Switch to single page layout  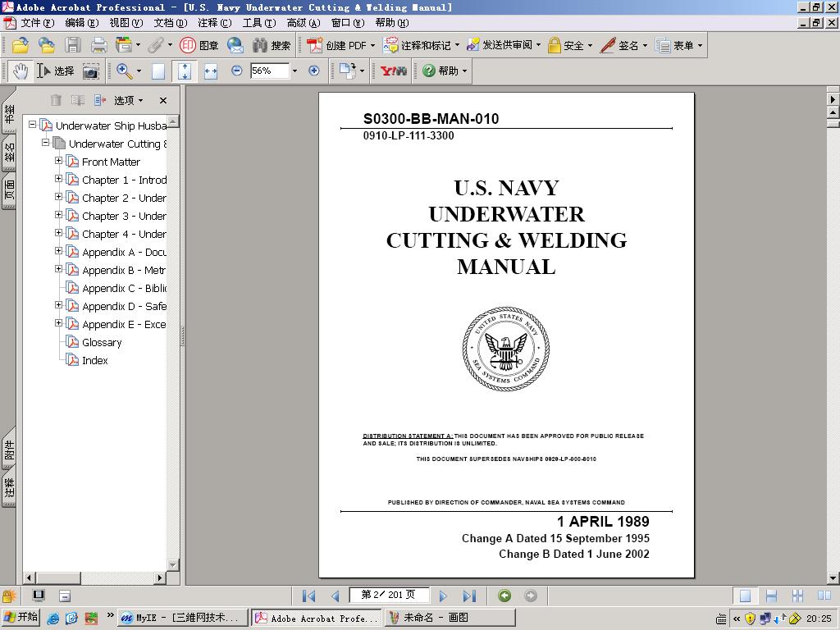point(745,596)
